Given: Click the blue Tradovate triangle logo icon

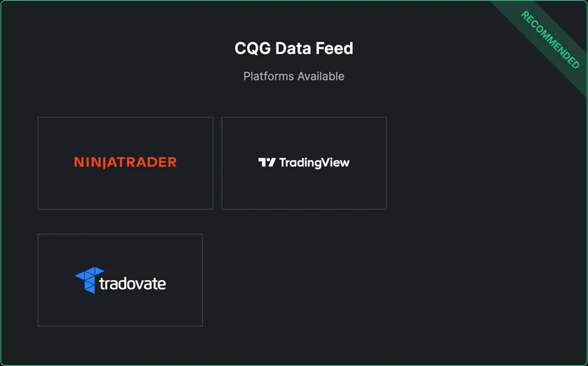Looking at the screenshot, I should 90,280.
